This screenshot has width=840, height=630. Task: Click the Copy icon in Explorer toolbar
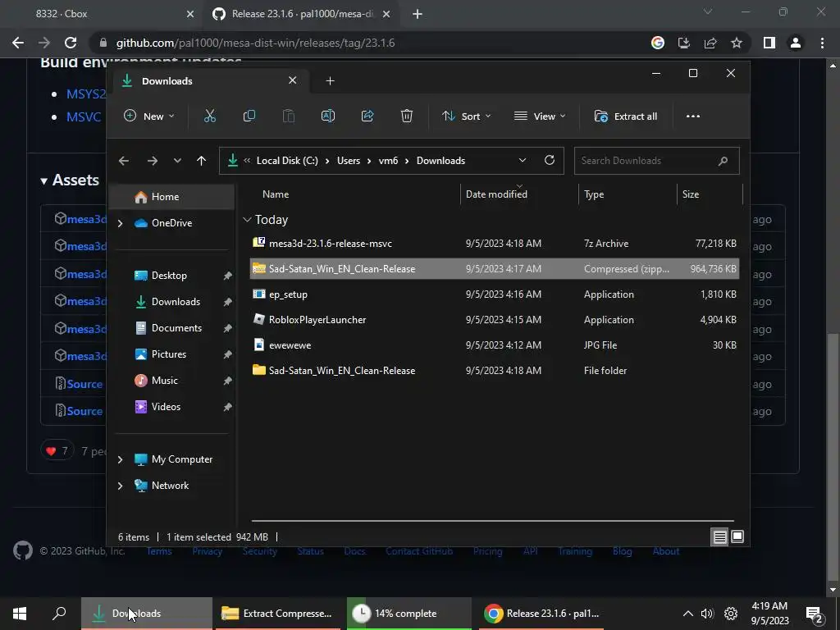click(249, 116)
